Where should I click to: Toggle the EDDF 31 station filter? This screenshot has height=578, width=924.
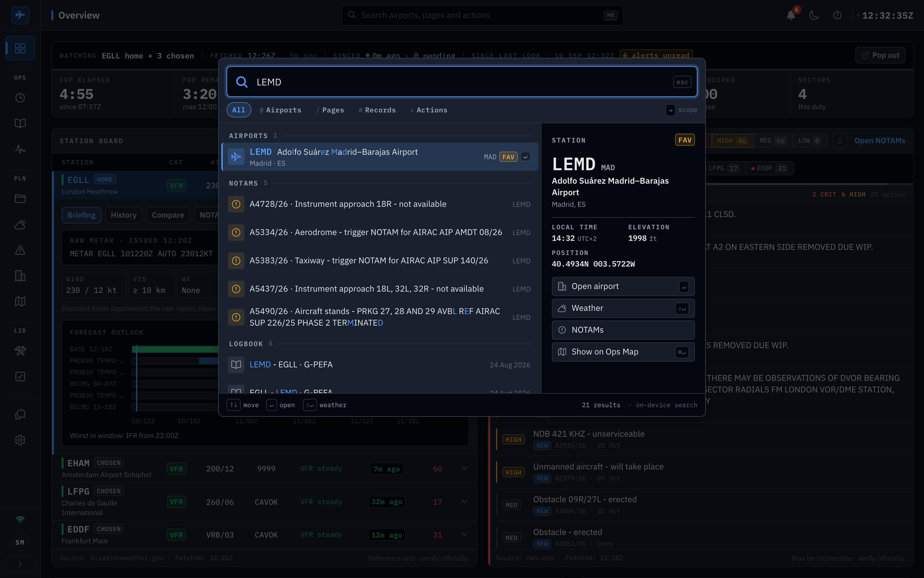(x=769, y=168)
